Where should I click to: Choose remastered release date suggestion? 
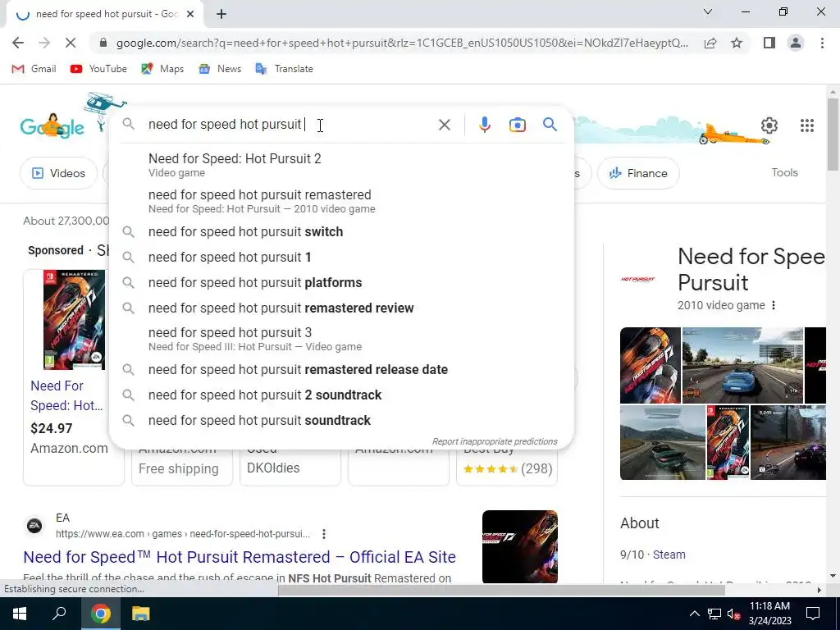(342, 370)
